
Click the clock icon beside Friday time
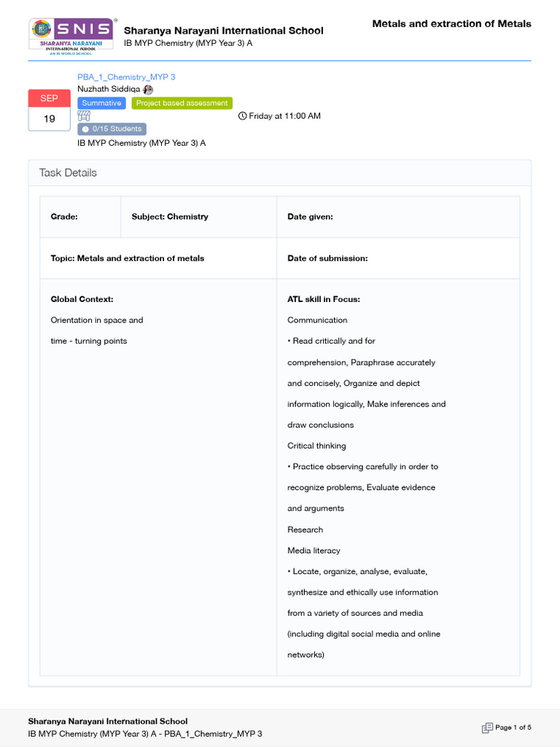(x=243, y=116)
